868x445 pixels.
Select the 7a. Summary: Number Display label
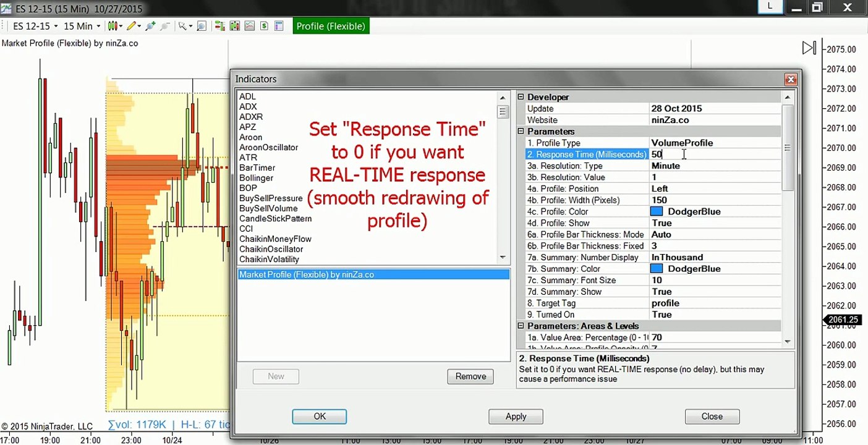[582, 257]
